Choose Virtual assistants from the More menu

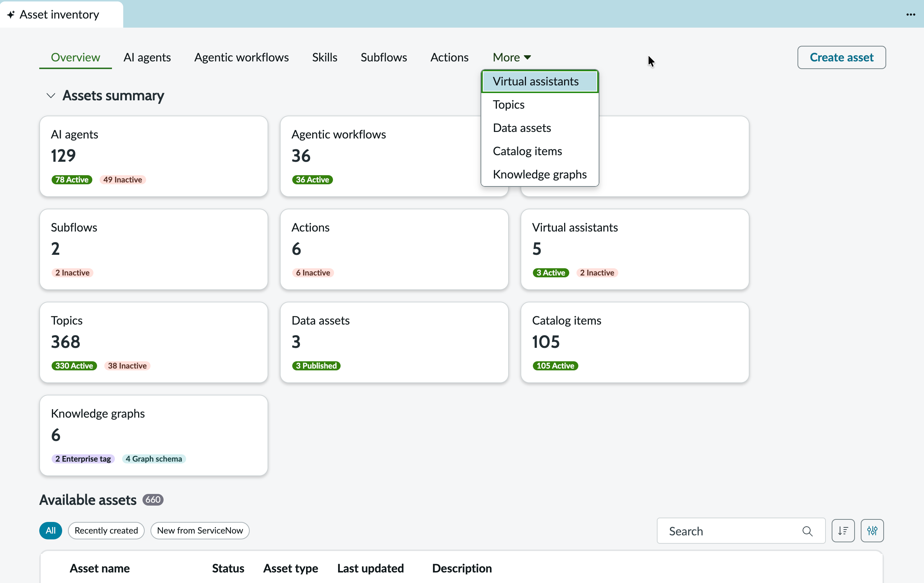(x=539, y=81)
